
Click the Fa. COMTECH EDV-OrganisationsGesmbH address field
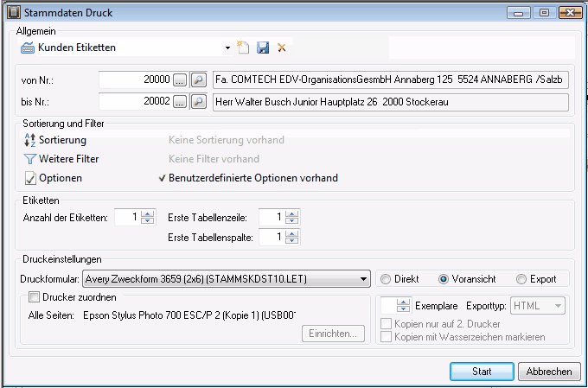coord(391,80)
